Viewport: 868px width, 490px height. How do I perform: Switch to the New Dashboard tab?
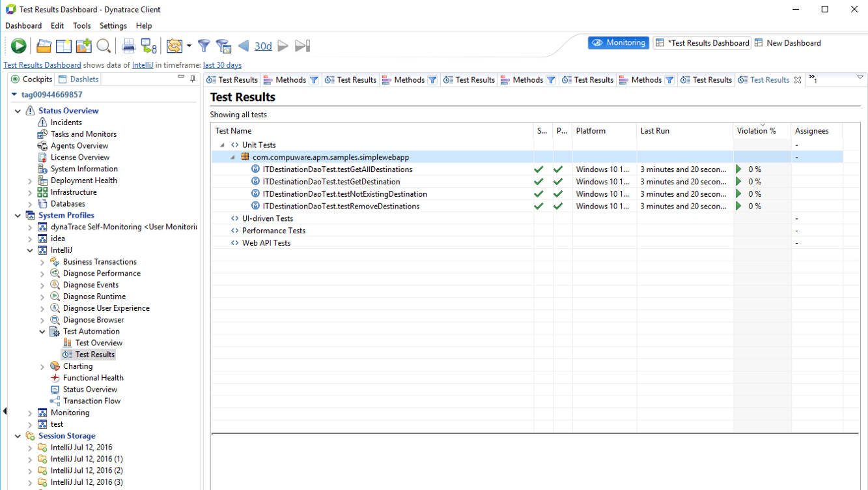pyautogui.click(x=787, y=43)
